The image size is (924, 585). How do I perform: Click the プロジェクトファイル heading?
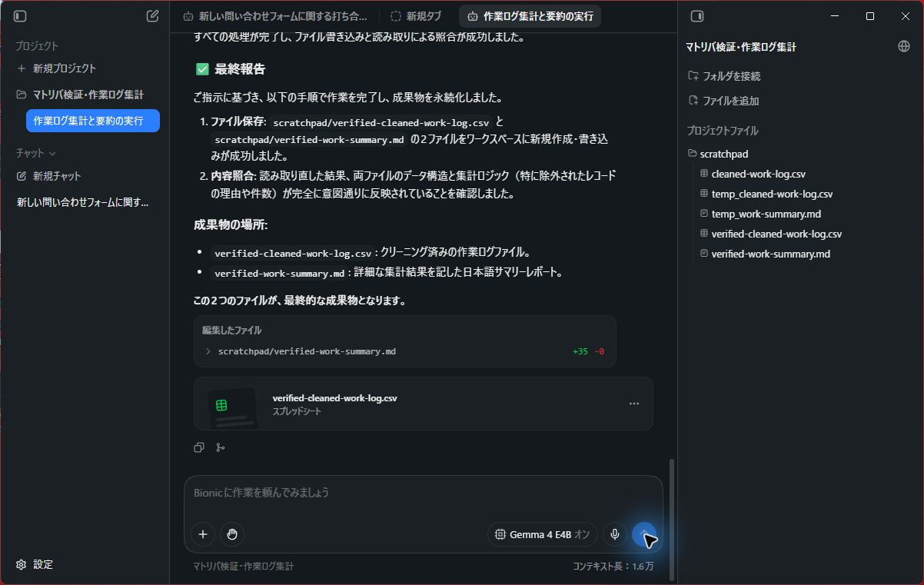(x=723, y=131)
